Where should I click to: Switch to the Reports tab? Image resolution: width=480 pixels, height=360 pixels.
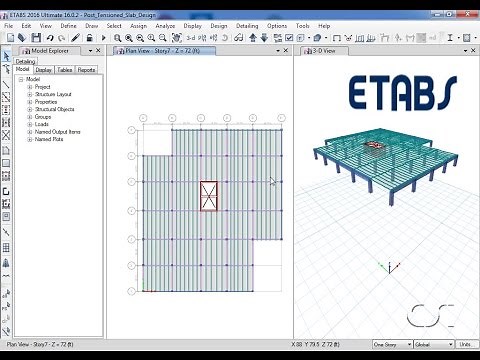tap(86, 70)
